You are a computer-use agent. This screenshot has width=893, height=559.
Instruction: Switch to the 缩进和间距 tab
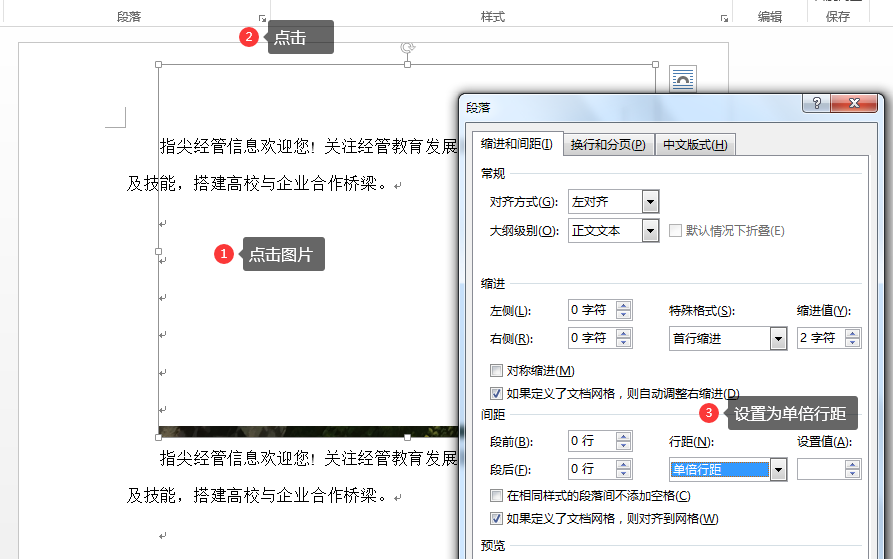(x=517, y=144)
